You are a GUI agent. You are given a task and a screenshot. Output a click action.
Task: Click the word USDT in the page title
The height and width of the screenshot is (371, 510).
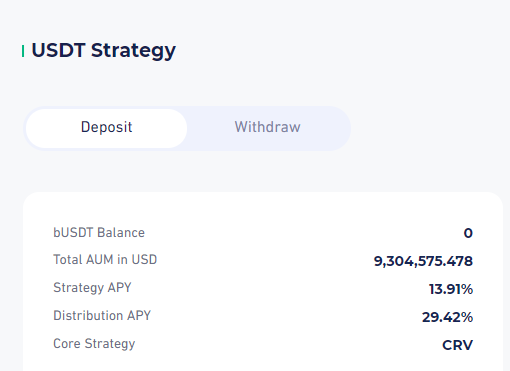coord(58,50)
